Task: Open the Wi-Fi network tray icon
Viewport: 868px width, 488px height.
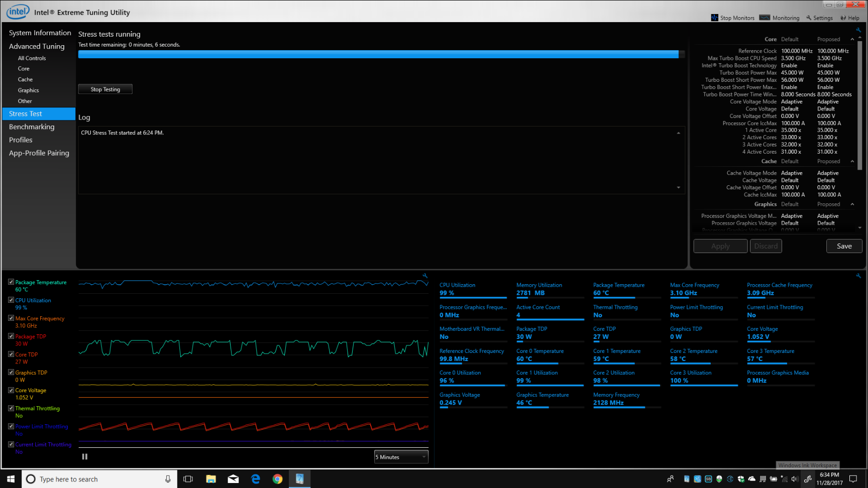Action: (x=784, y=479)
